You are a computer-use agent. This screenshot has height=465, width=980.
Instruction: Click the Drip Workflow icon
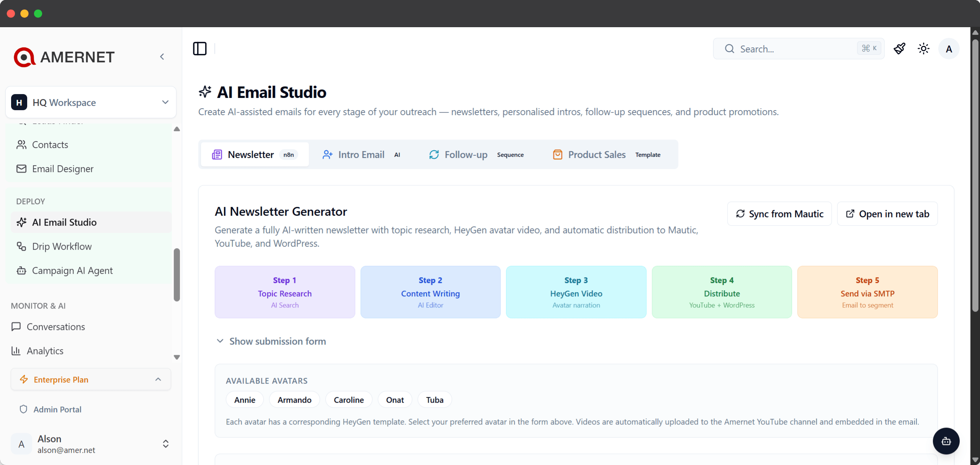click(x=21, y=246)
